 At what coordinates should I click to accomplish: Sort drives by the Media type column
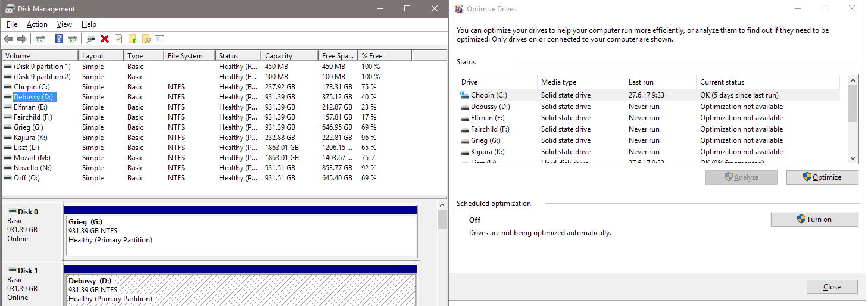[558, 82]
